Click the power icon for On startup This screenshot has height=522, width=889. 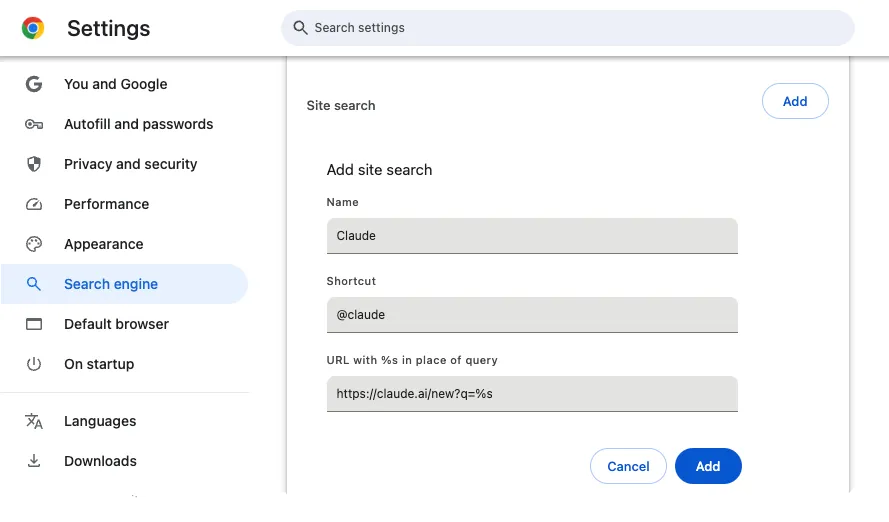pyautogui.click(x=34, y=364)
